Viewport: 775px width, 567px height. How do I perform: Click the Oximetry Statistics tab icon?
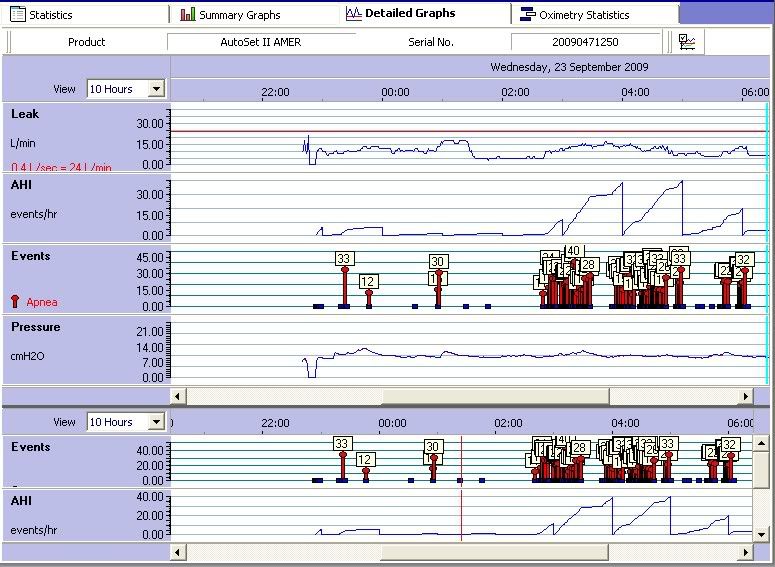pos(528,15)
